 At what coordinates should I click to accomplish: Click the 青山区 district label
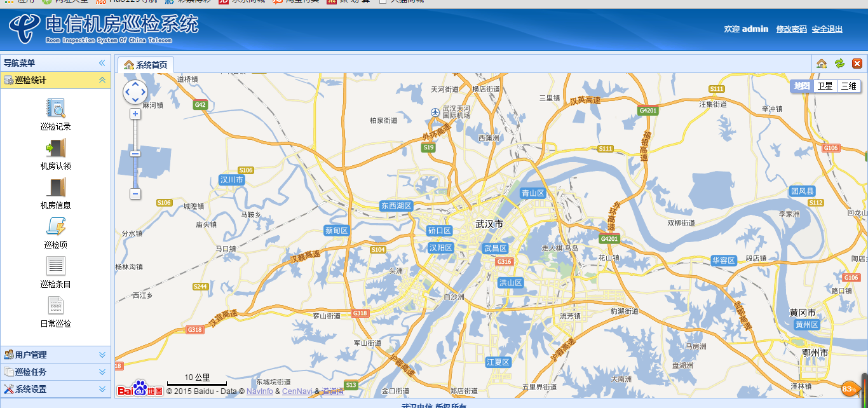532,193
